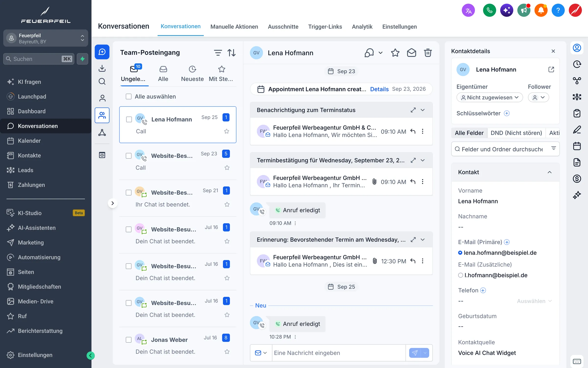The image size is (588, 368).
Task: Expand the Terminbestätigung email to full view
Action: 413,160
